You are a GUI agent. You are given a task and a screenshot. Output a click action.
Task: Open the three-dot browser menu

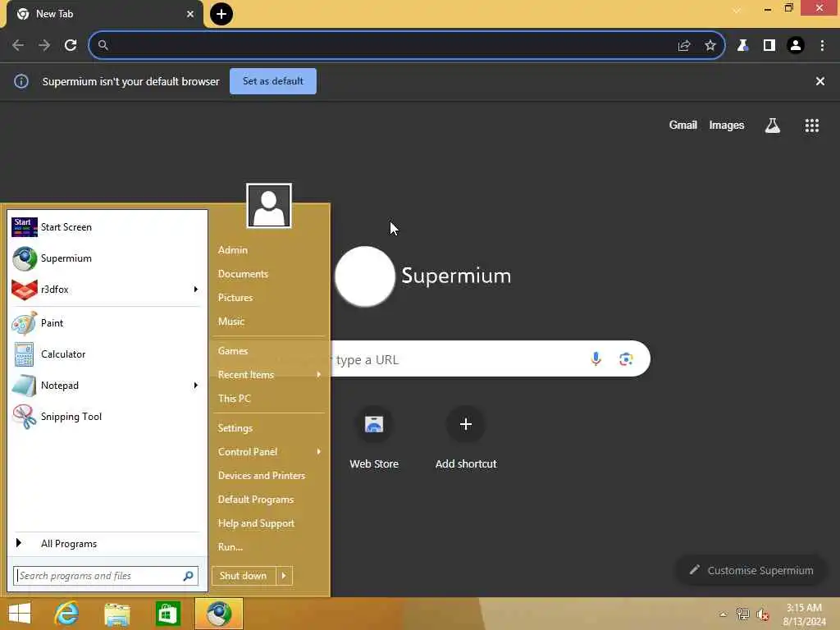822,46
